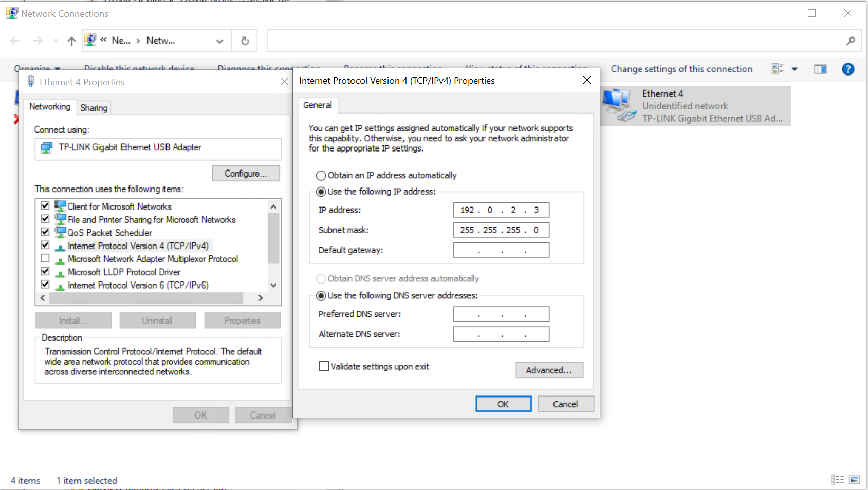This screenshot has height=490, width=868.
Task: Click the Network Connections title bar icon
Action: [x=12, y=13]
